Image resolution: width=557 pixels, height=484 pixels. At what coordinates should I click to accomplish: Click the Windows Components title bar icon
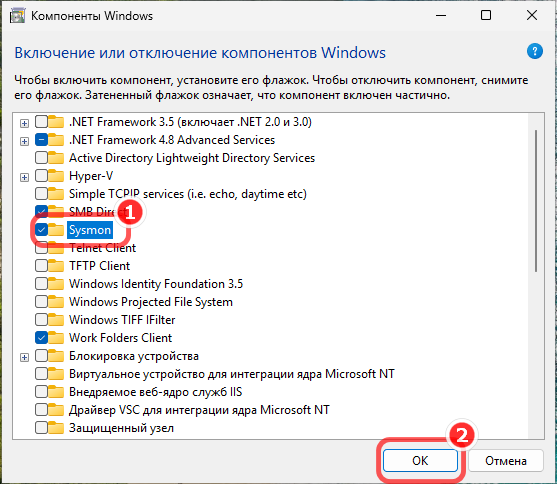(x=17, y=16)
